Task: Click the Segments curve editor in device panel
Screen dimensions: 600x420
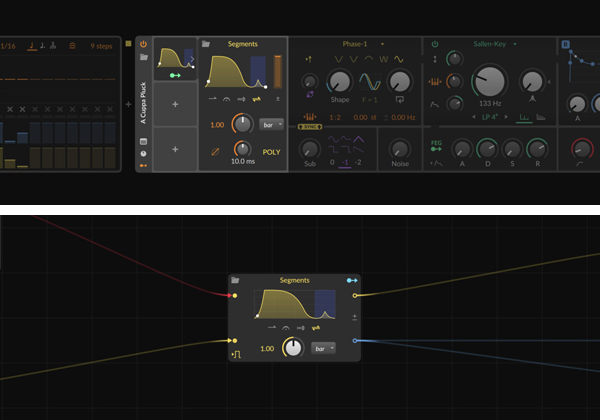Action: (x=237, y=72)
